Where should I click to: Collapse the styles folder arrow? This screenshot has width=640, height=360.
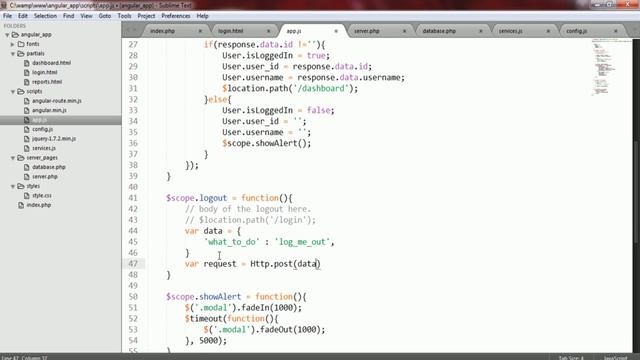click(13, 187)
